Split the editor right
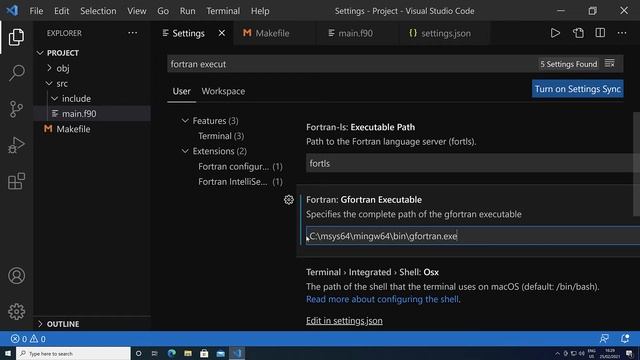The image size is (640, 360). point(600,33)
